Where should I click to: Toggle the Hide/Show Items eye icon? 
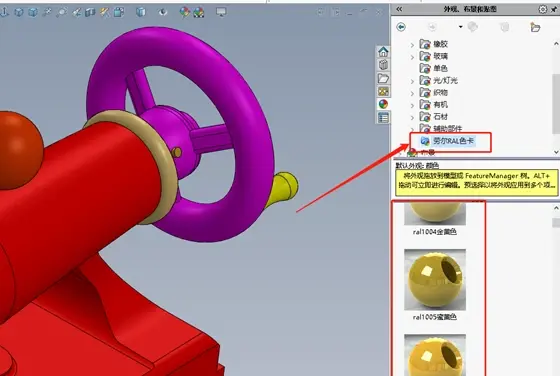[x=162, y=12]
